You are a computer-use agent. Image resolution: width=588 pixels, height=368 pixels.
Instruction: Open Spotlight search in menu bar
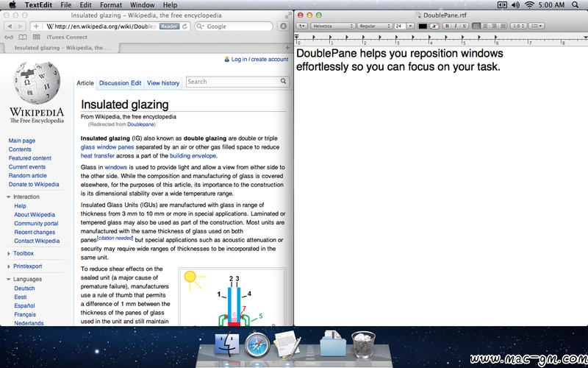(x=576, y=5)
